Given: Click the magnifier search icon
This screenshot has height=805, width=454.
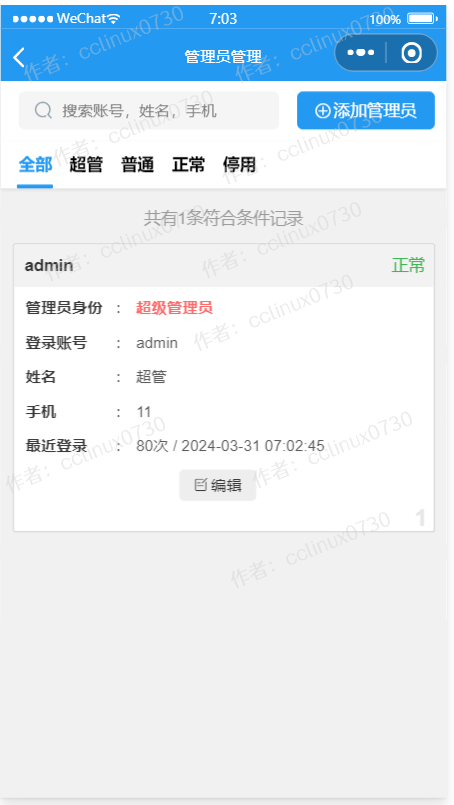Looking at the screenshot, I should click(43, 110).
